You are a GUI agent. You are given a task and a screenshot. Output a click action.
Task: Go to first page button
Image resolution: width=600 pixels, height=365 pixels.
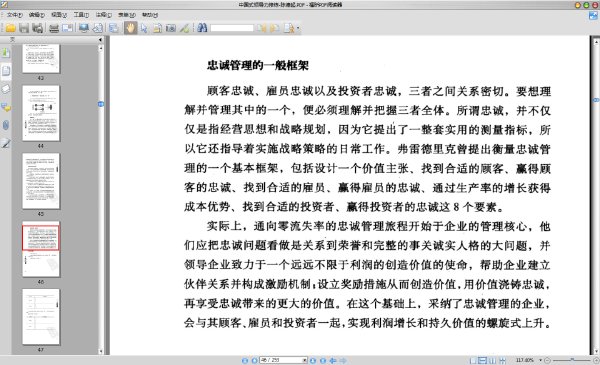[245, 360]
